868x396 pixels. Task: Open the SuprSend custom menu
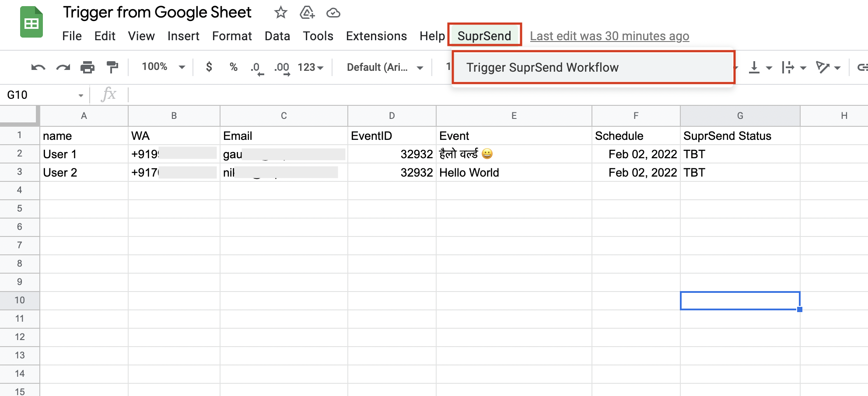click(x=484, y=36)
